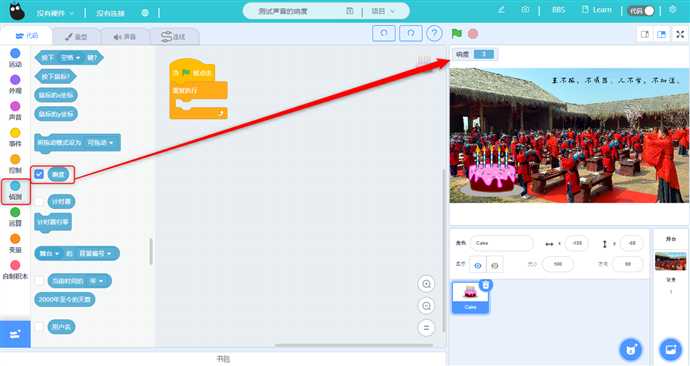Switch to the 代码 code tab
Viewport: 690px width, 366px height.
click(27, 36)
